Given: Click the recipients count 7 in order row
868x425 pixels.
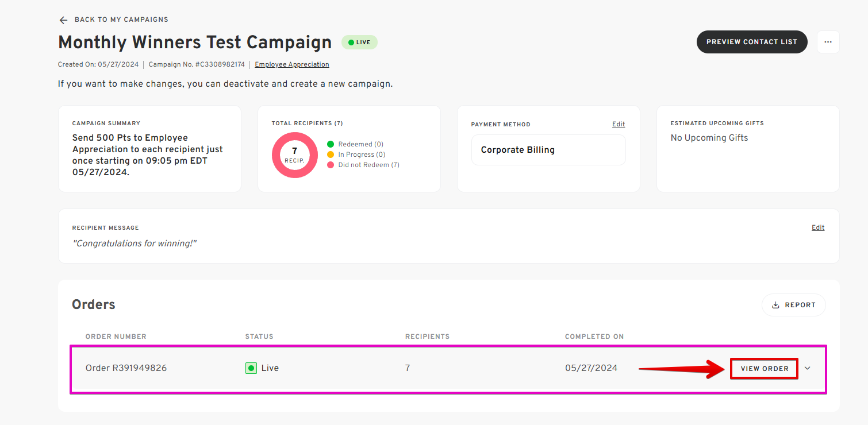Looking at the screenshot, I should pyautogui.click(x=408, y=368).
